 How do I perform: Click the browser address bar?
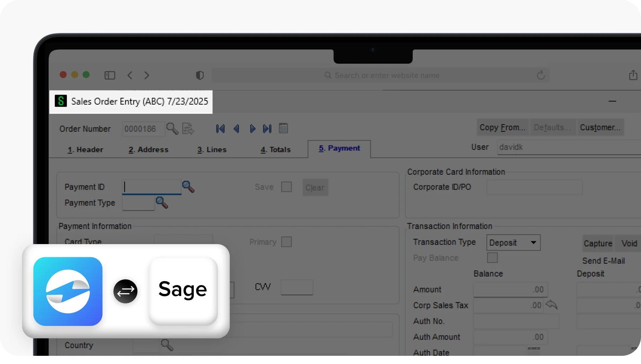click(x=381, y=75)
